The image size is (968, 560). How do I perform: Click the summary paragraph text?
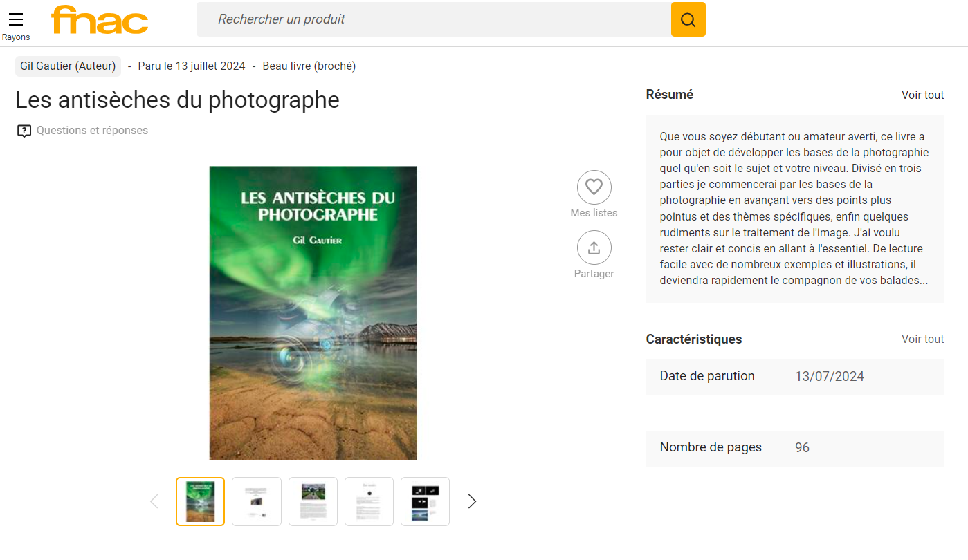point(794,208)
